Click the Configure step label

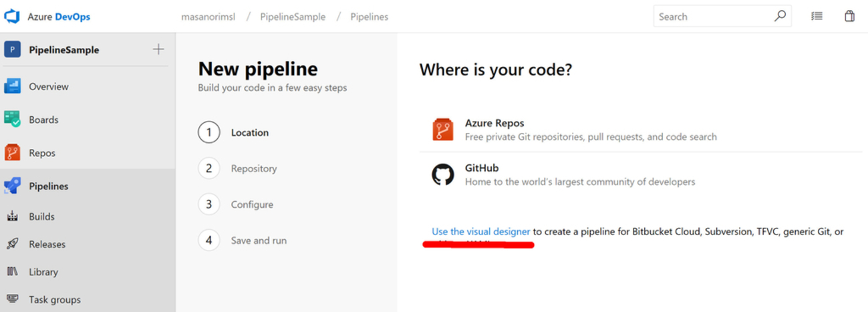[x=252, y=204]
